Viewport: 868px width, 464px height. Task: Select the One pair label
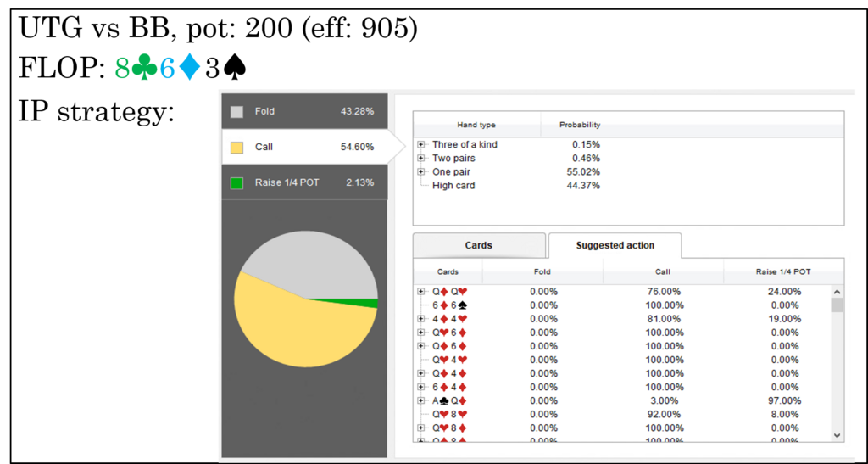[x=449, y=172]
